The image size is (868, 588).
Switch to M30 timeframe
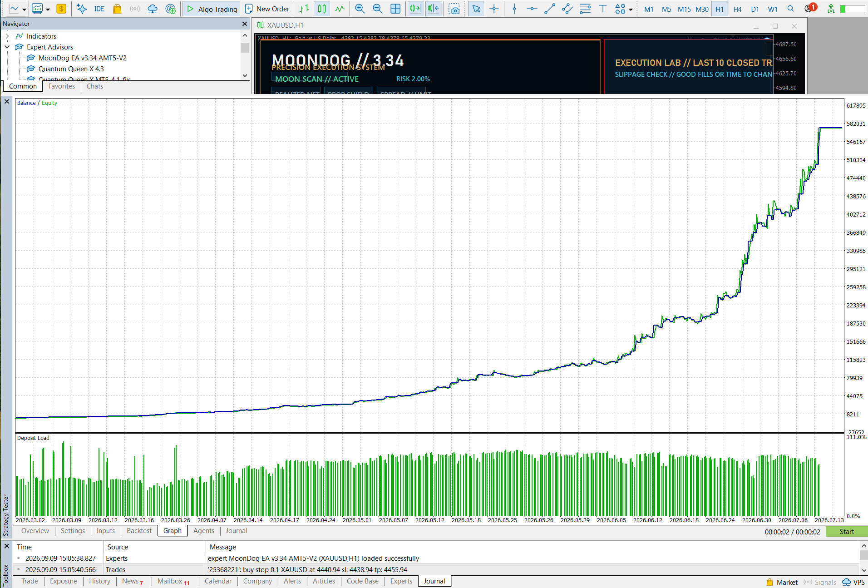pos(702,9)
